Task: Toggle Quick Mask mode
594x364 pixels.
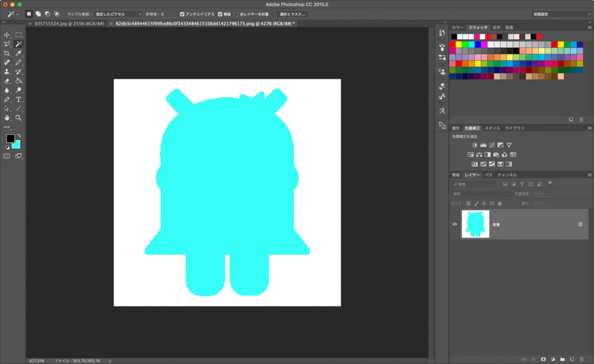Action: 7,156
